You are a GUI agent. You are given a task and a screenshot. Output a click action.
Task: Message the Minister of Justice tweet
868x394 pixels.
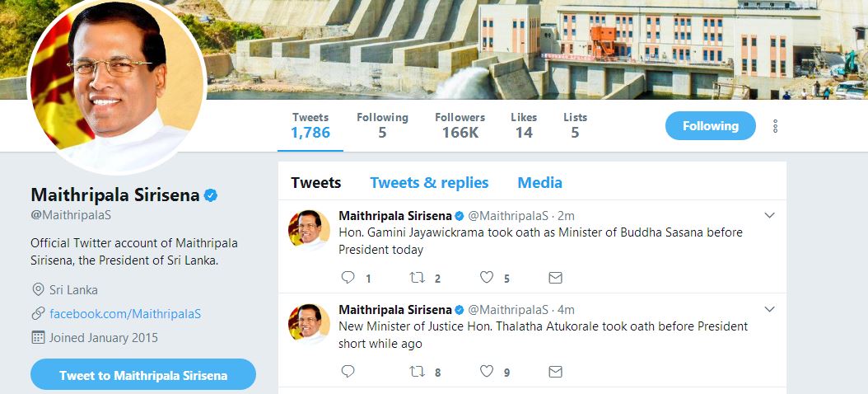[x=555, y=372]
